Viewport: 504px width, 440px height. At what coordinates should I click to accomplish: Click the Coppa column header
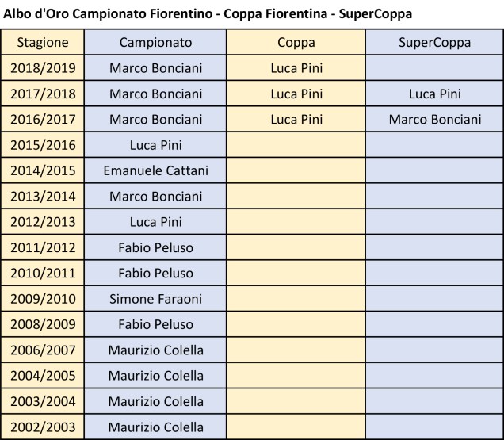(x=296, y=43)
